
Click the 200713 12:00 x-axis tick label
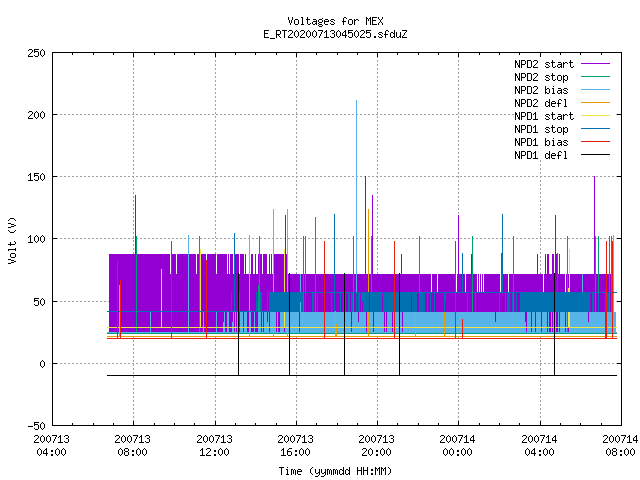[214, 446]
